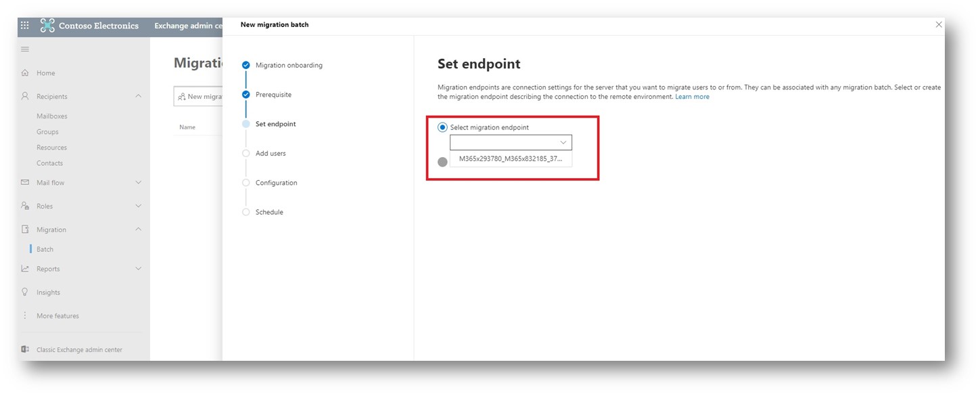This screenshot has height=396, width=980.
Task: Go to Migration onboarding step
Action: pos(289,65)
